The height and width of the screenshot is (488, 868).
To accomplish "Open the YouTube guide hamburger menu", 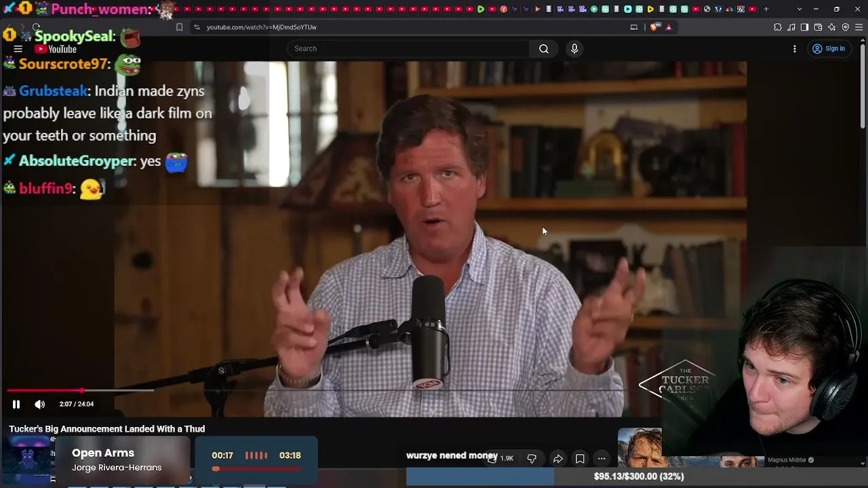I will pos(18,49).
